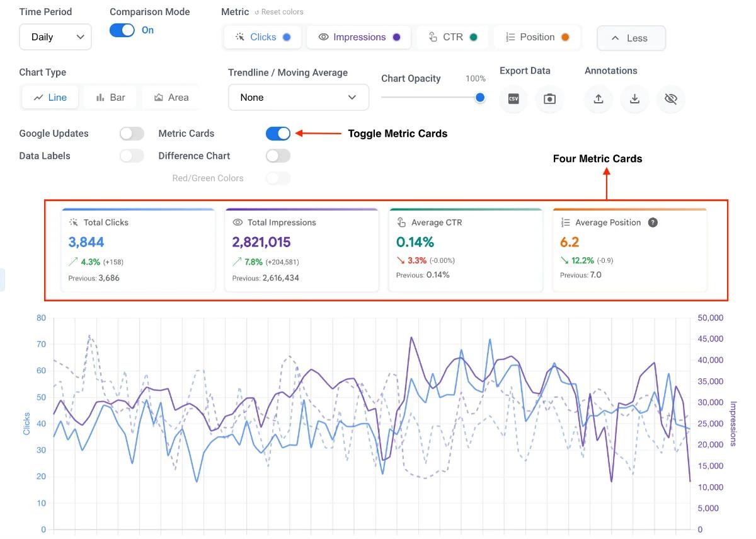Select the Impressions metric tab
The width and height of the screenshot is (756, 539).
click(x=359, y=37)
